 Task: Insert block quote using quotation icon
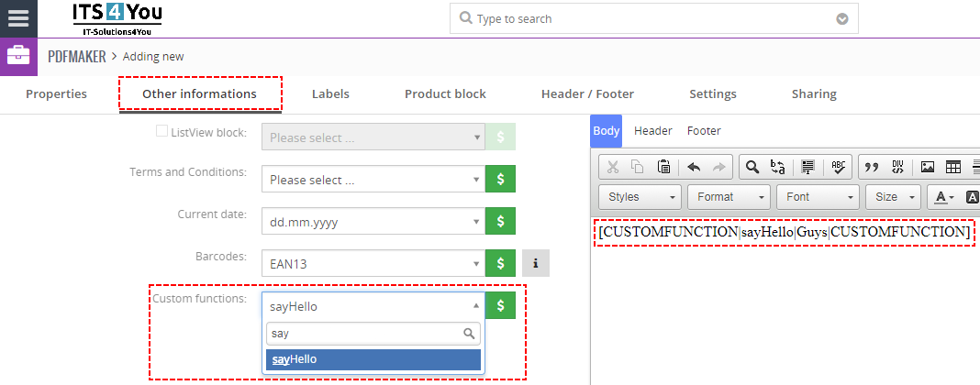[x=872, y=167]
